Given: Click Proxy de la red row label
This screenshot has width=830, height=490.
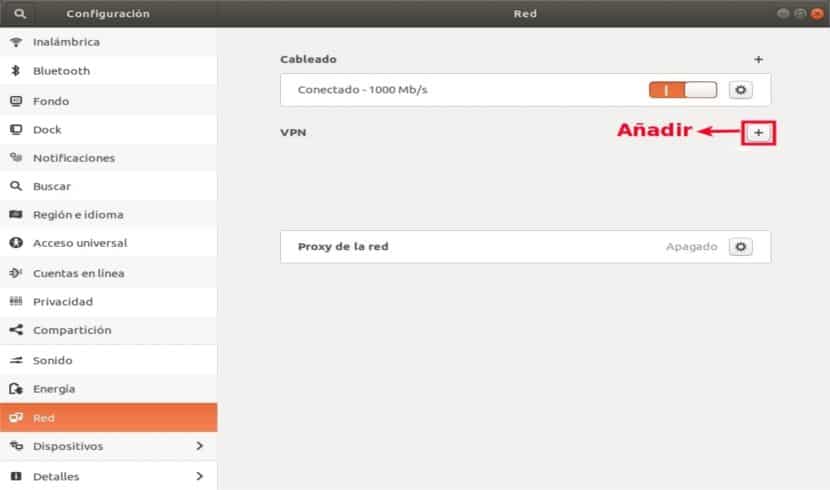Looking at the screenshot, I should 343,247.
